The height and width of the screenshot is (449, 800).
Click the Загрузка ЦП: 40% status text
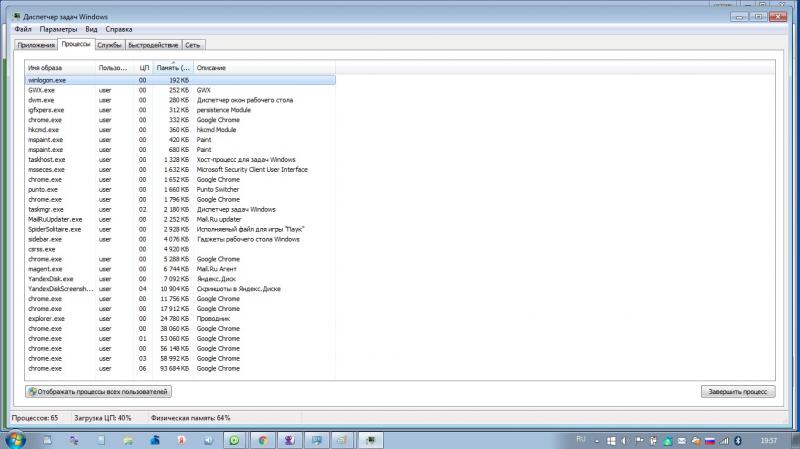click(103, 418)
